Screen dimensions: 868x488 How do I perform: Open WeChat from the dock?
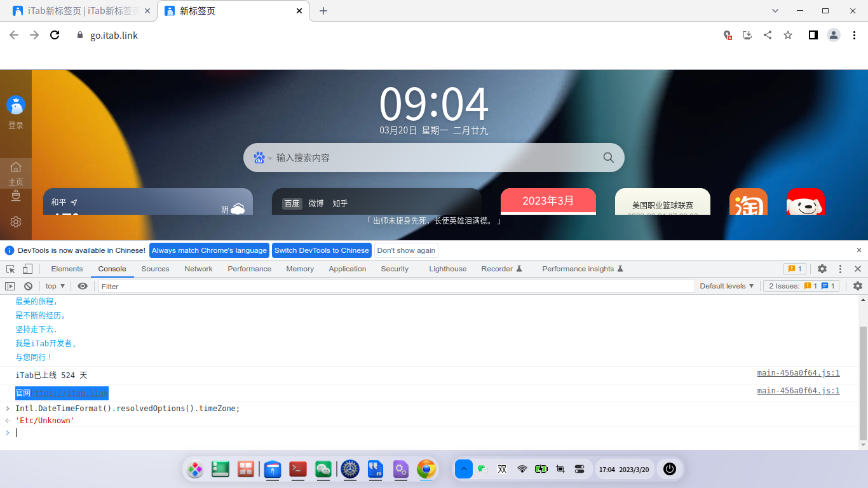click(x=324, y=469)
